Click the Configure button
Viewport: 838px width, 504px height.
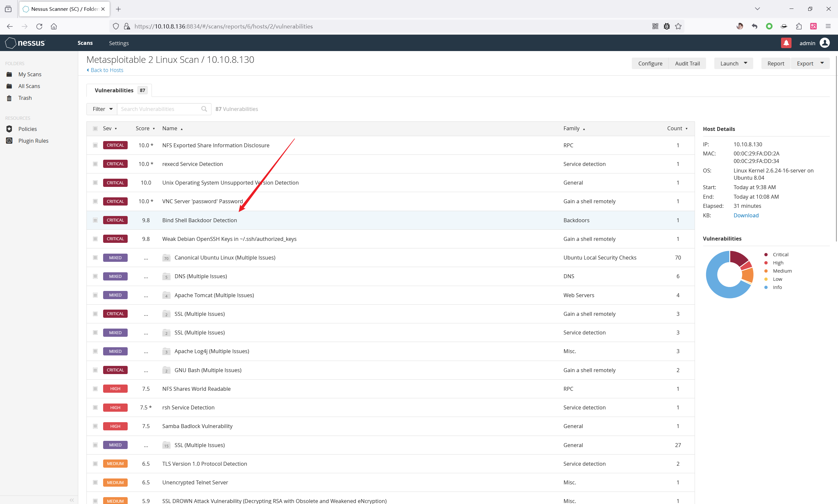650,63
